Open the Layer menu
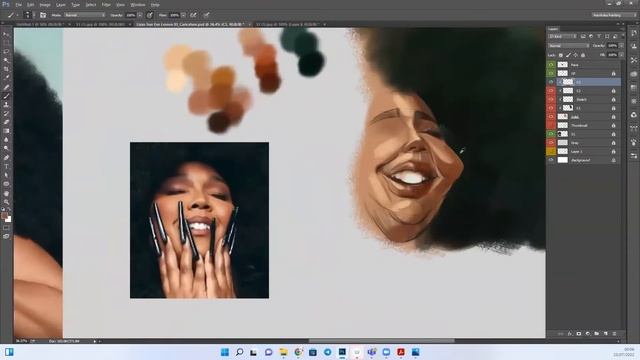 pos(60,5)
